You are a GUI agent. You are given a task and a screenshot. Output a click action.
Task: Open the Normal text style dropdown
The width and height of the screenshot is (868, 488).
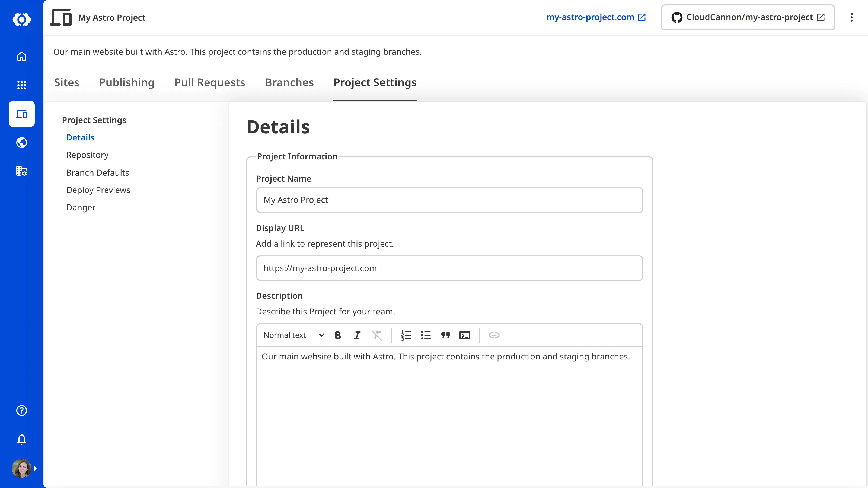pyautogui.click(x=294, y=335)
